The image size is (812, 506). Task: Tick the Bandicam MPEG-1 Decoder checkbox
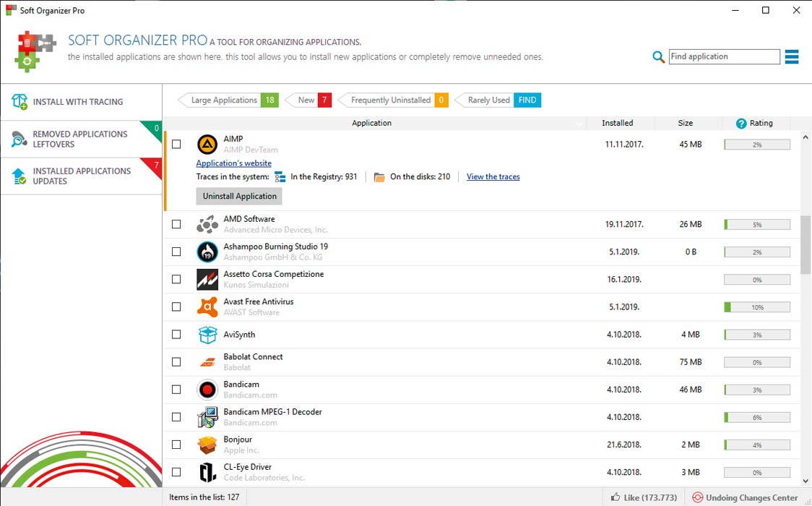coord(176,417)
